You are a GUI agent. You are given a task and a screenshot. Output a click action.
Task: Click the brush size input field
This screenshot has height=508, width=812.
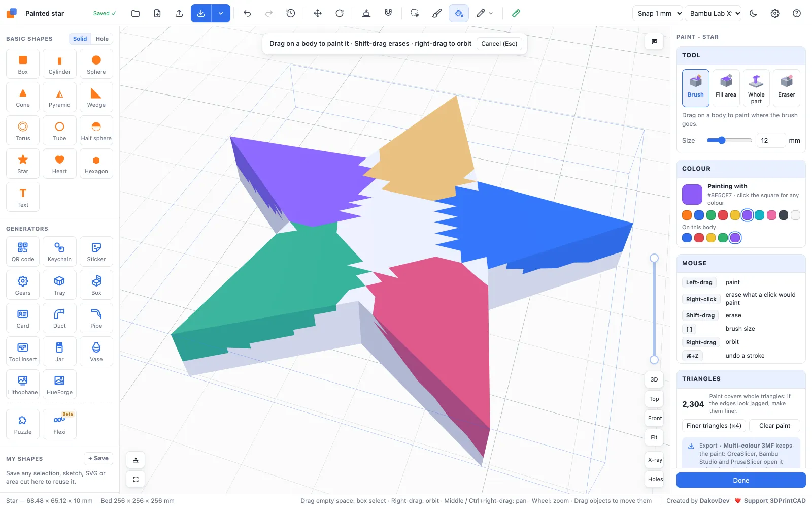click(x=771, y=140)
